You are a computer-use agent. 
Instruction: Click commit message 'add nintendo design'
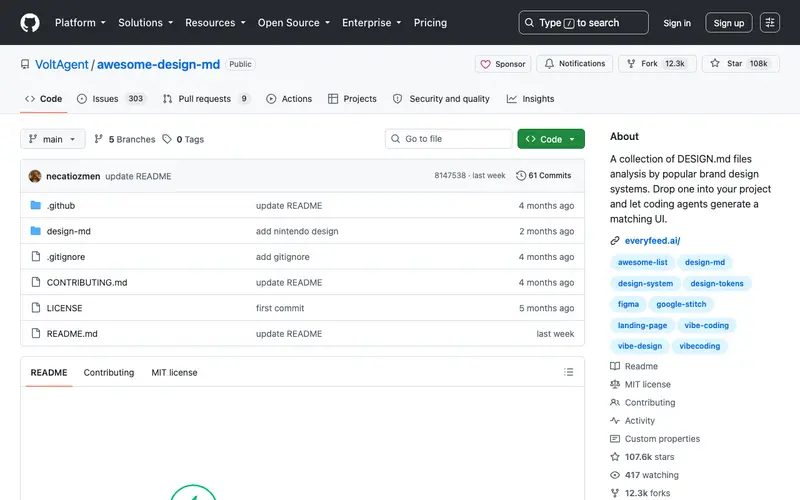(297, 231)
